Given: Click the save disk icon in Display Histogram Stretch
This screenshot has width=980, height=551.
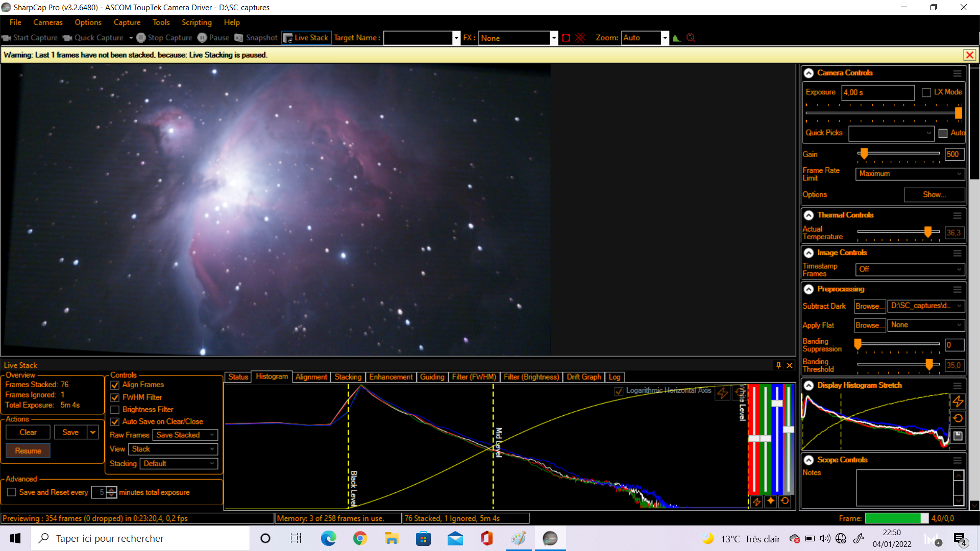Looking at the screenshot, I should coord(958,436).
